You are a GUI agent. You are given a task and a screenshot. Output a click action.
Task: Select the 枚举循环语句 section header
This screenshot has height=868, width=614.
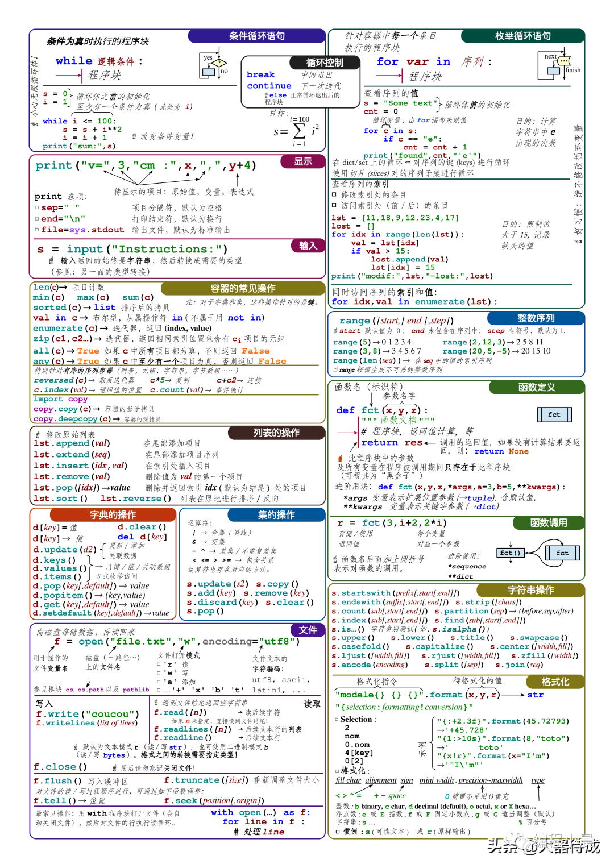523,36
